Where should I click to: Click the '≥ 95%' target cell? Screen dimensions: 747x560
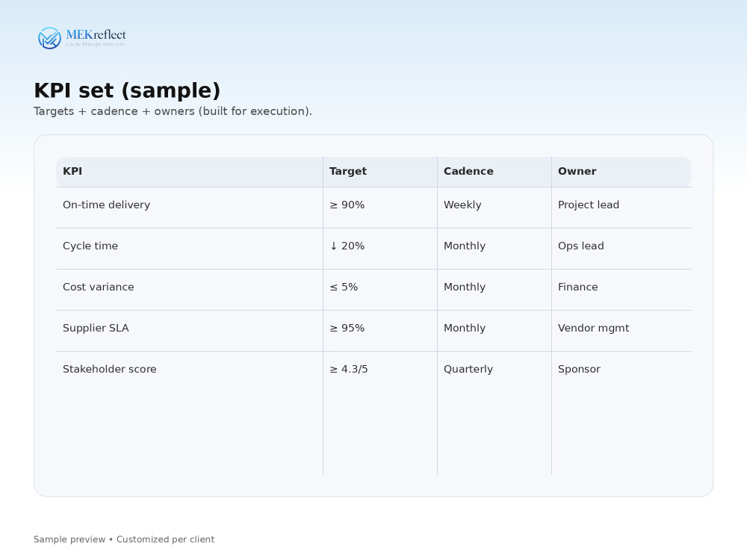380,331
